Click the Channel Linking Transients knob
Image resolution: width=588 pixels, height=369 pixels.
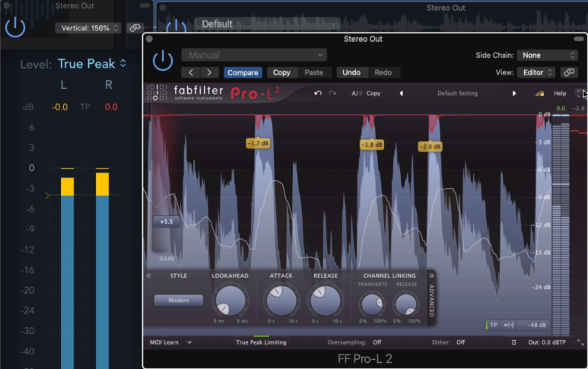point(372,304)
